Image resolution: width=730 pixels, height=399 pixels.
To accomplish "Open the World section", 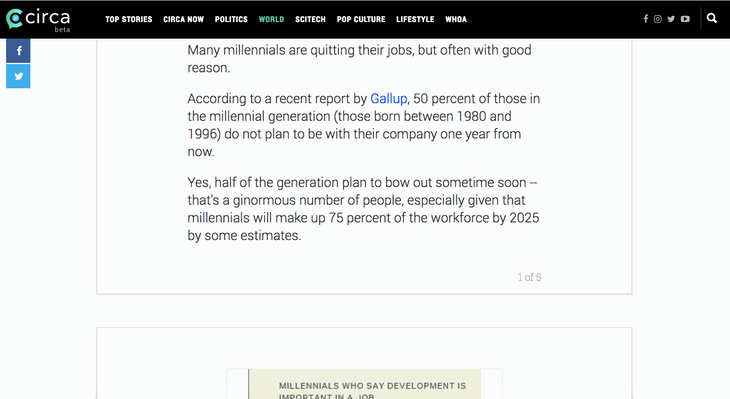I will [271, 19].
